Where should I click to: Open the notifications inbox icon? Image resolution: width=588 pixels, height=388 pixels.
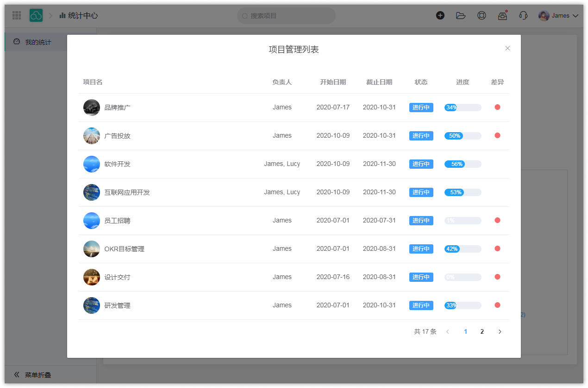pos(502,16)
